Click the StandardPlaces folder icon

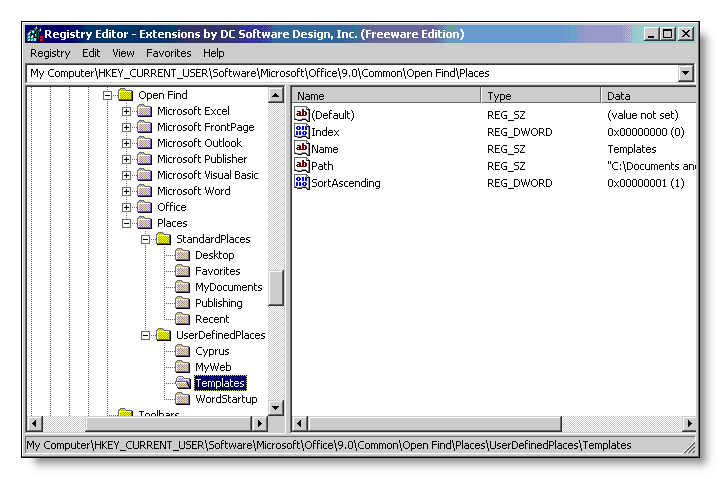(163, 239)
